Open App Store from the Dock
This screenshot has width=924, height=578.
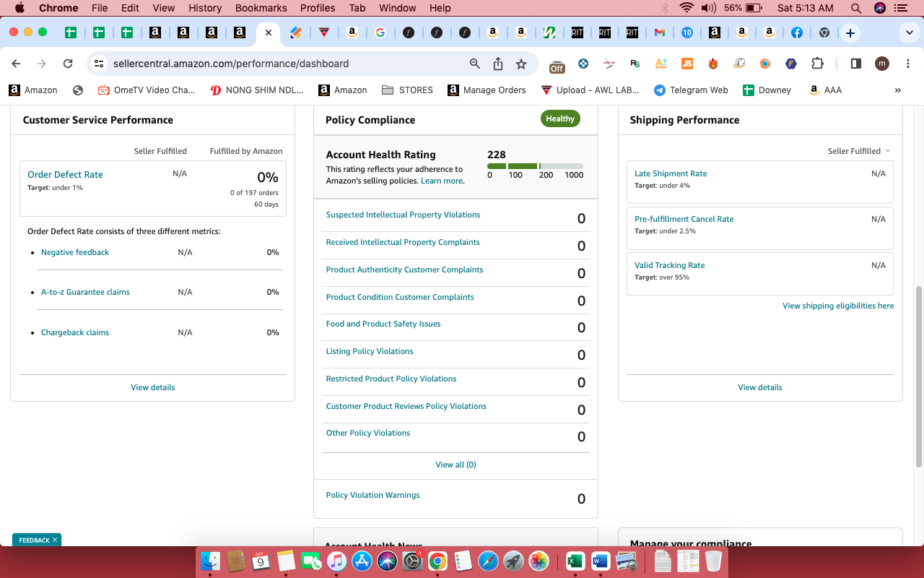[362, 561]
